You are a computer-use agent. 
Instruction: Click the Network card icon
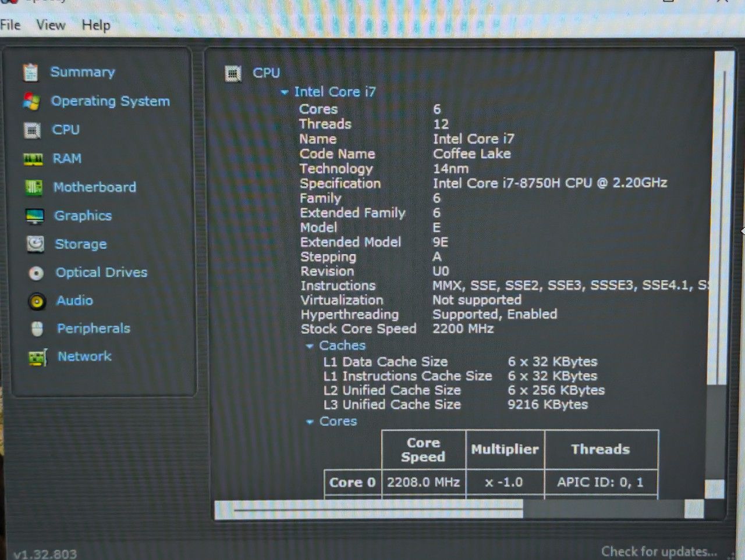[x=38, y=357]
